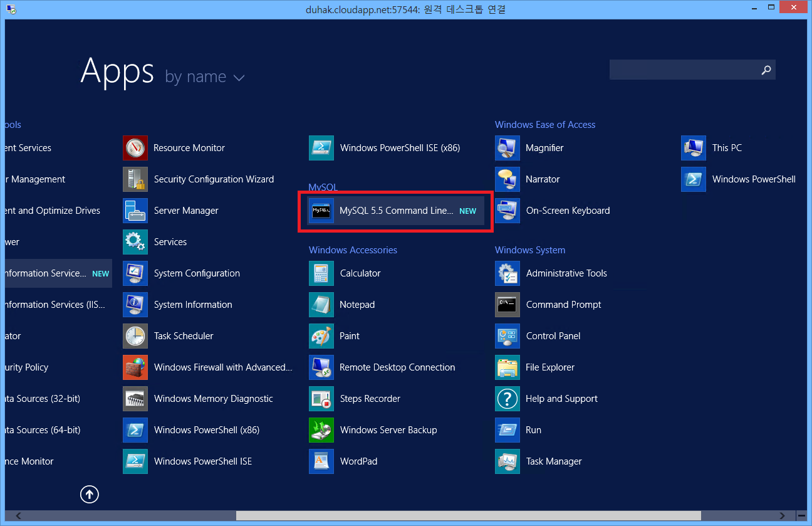
Task: Launch the Calculator app icon
Action: pyautogui.click(x=321, y=273)
